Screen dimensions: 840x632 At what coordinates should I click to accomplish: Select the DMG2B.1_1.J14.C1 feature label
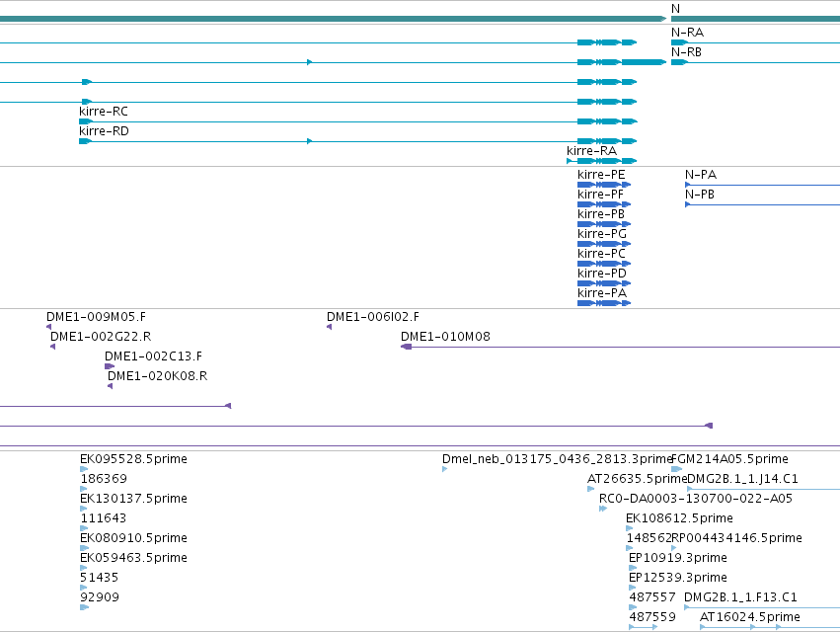pos(742,478)
